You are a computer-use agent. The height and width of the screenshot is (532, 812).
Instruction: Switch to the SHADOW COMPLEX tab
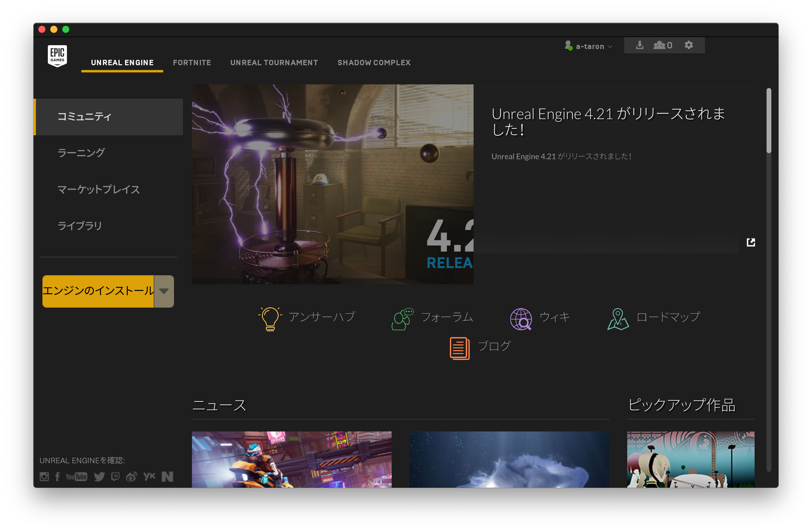(374, 63)
